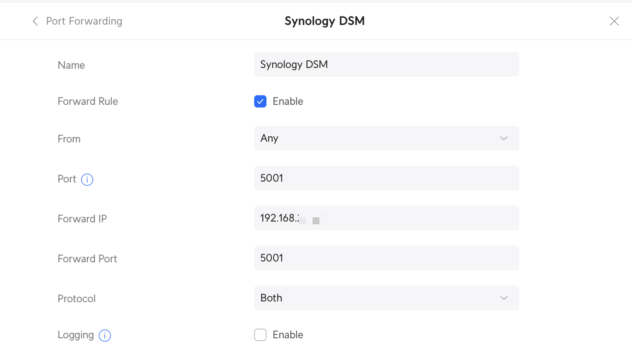
Task: Focus the Name field containing Synology DSM
Action: coord(386,65)
